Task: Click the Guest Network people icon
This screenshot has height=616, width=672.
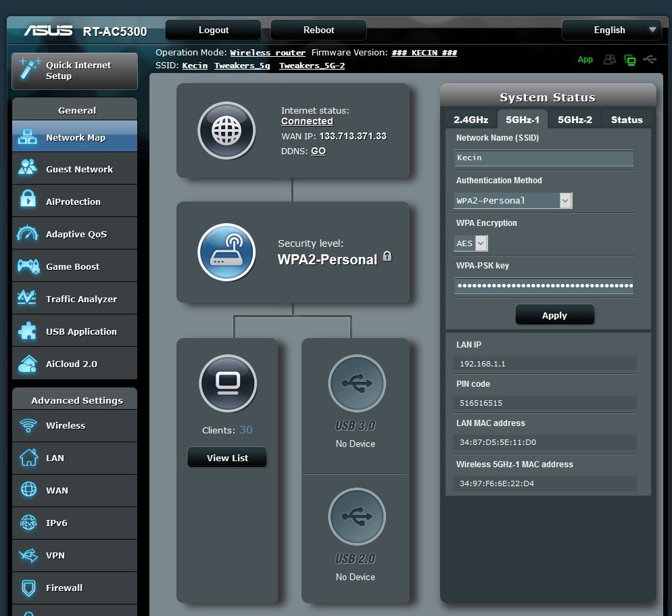Action: (x=28, y=168)
